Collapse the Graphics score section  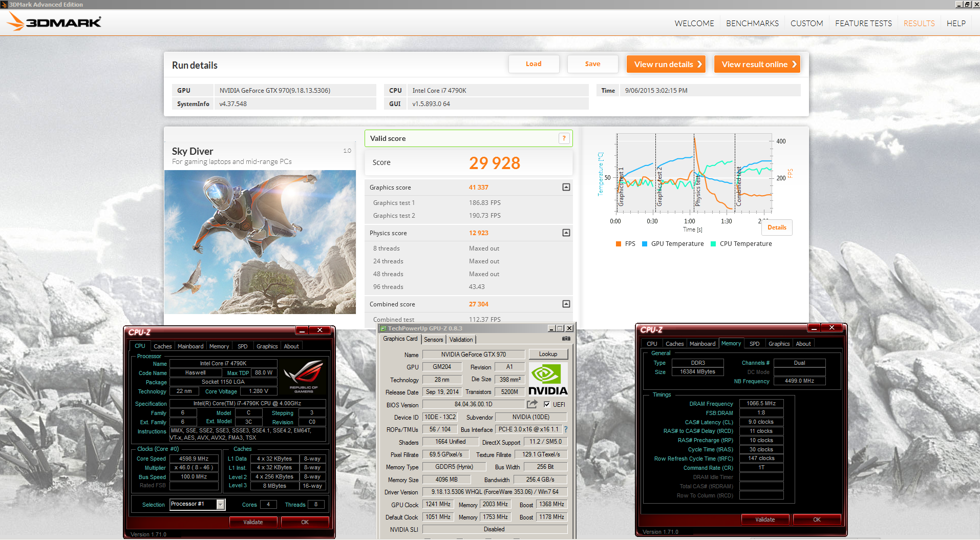566,187
